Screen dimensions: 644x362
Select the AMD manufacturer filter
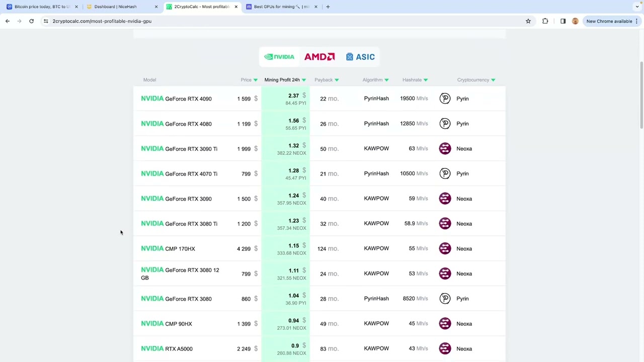319,57
